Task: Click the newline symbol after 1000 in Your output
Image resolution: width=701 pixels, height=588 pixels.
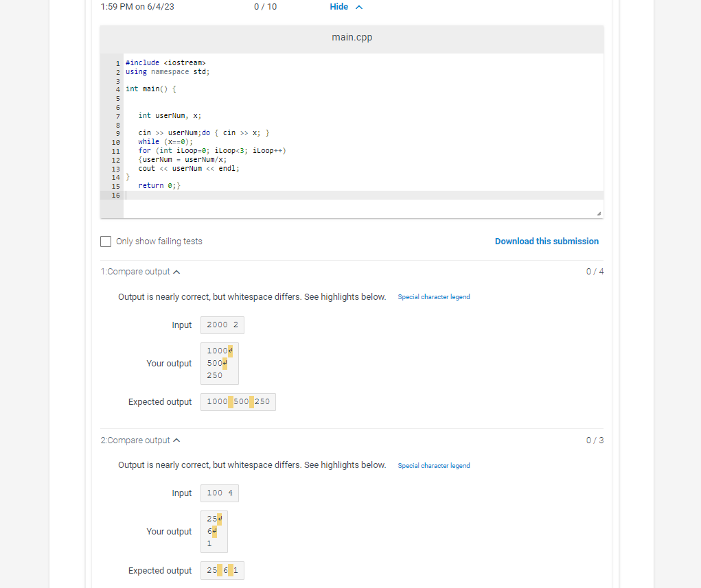Action: point(231,351)
